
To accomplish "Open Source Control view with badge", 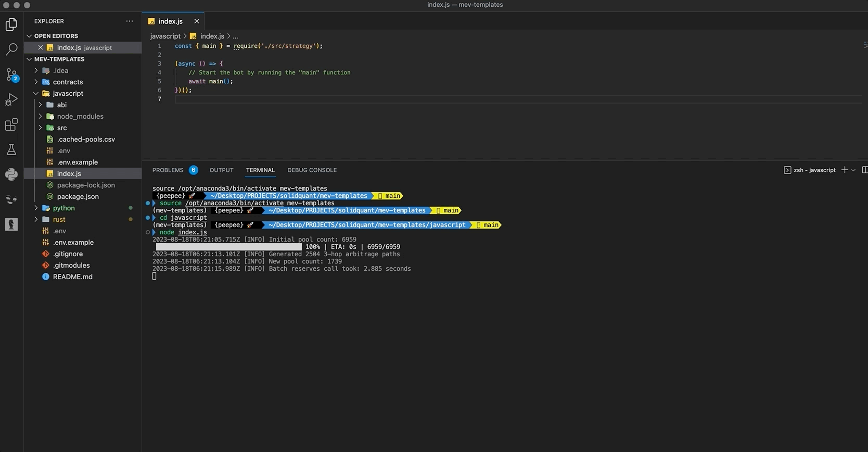I will (x=11, y=74).
